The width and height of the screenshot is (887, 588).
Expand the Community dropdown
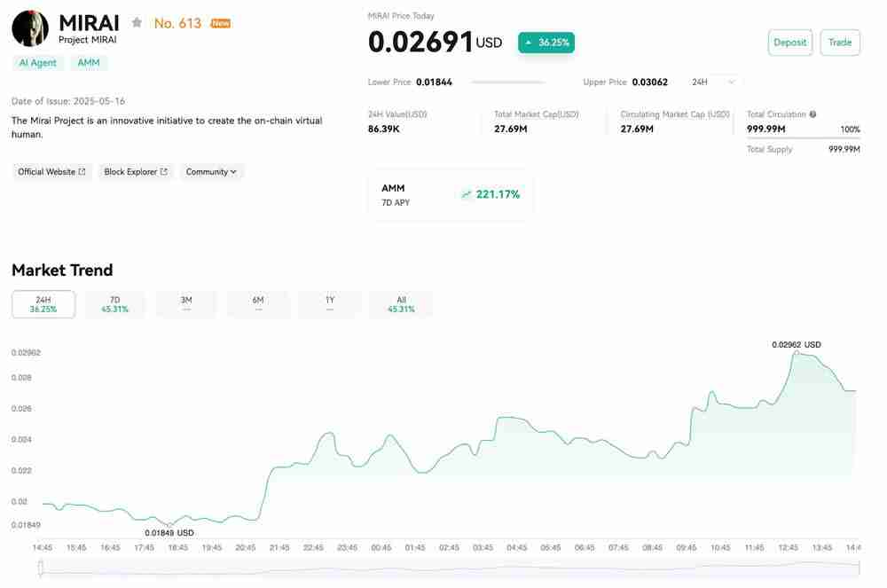pyautogui.click(x=211, y=172)
